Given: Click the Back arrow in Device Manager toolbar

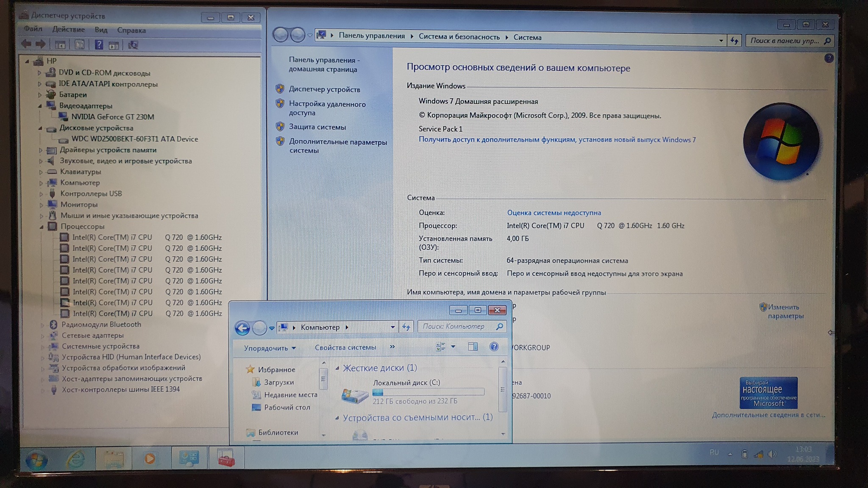Looking at the screenshot, I should coord(26,44).
